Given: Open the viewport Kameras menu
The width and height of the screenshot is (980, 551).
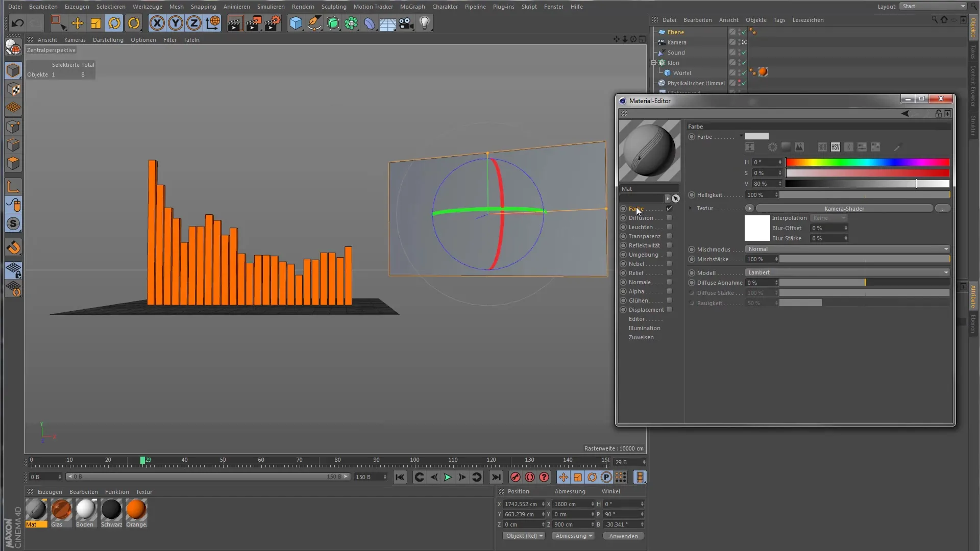Looking at the screenshot, I should coord(75,40).
